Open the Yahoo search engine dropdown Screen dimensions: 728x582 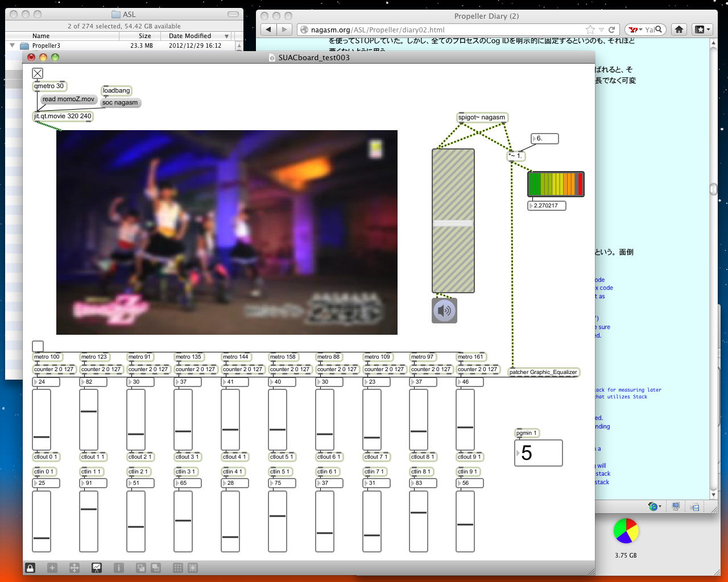(635, 30)
